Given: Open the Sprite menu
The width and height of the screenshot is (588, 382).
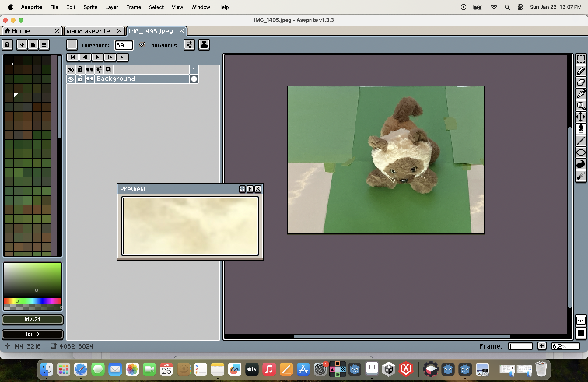Looking at the screenshot, I should tap(90, 7).
